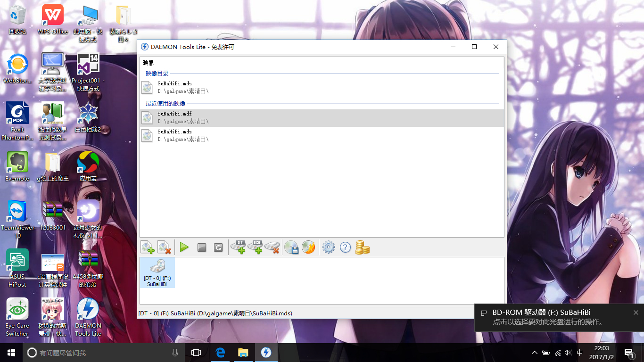Select the A458@忧郁的弟弟 archive icon
644x362 pixels.
[88, 268]
